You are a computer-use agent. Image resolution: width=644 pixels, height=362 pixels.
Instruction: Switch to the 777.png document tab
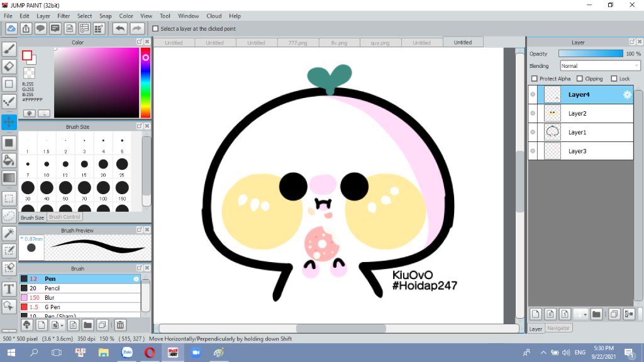click(297, 43)
